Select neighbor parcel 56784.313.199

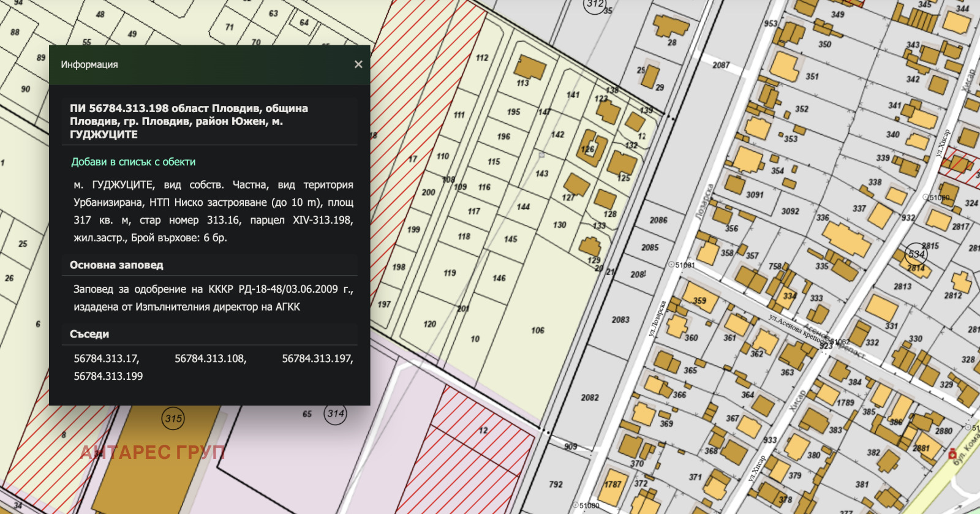coord(108,376)
